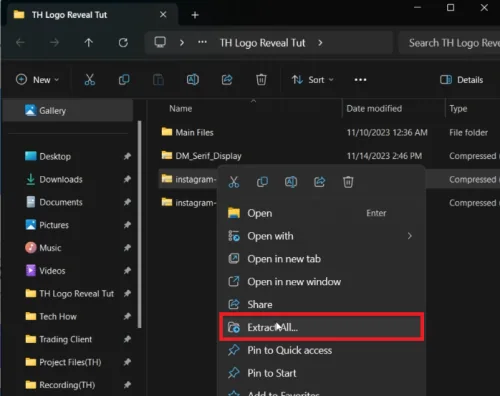The image size is (500, 396).
Task: Select the Main Files folder
Action: (x=187, y=132)
